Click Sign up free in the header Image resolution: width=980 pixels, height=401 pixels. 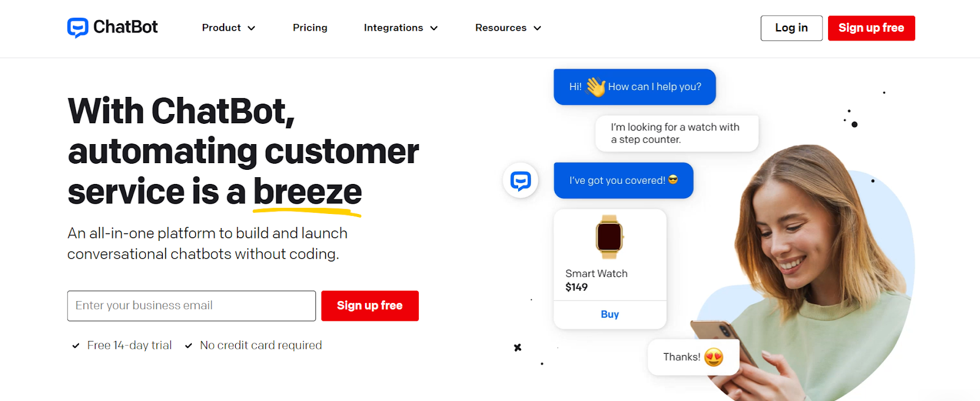(871, 28)
